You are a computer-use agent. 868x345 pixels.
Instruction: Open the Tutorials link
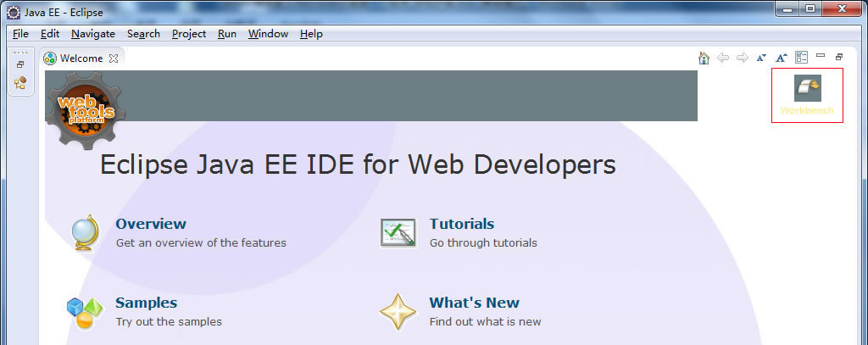(462, 224)
